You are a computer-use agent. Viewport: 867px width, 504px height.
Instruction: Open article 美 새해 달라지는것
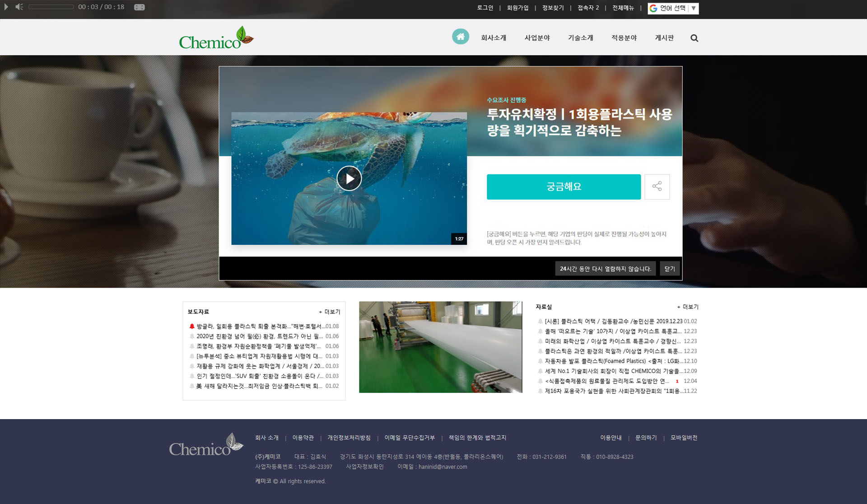(x=259, y=386)
